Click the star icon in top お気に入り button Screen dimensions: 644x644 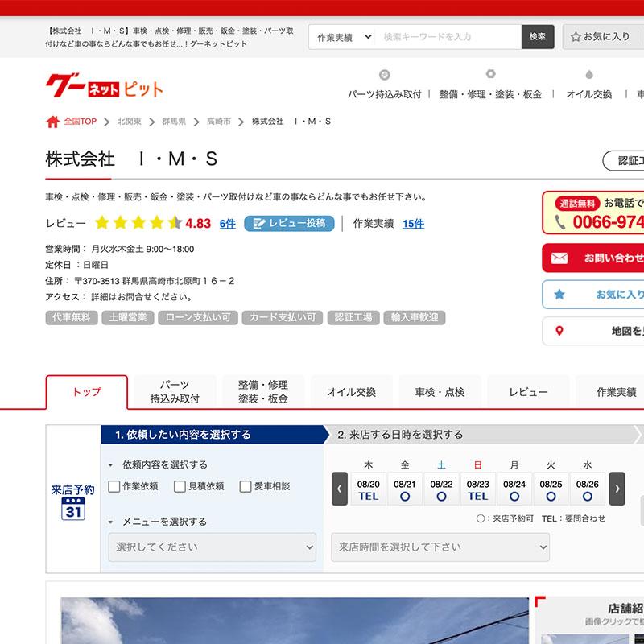tap(576, 37)
